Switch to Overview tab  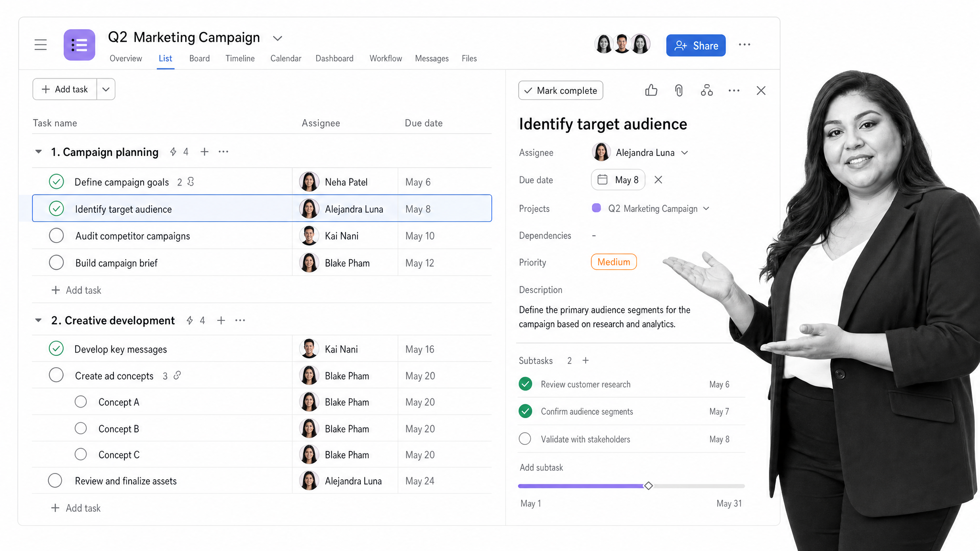pyautogui.click(x=126, y=58)
